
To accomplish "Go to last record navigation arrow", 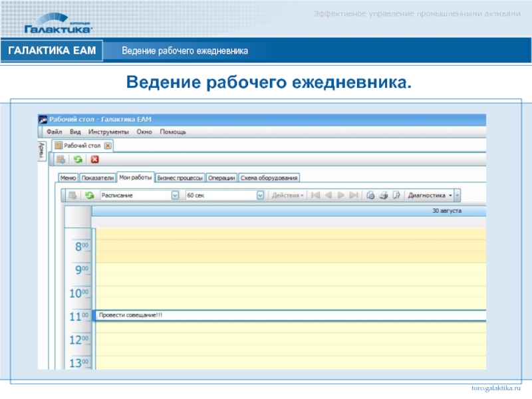I will 354,196.
